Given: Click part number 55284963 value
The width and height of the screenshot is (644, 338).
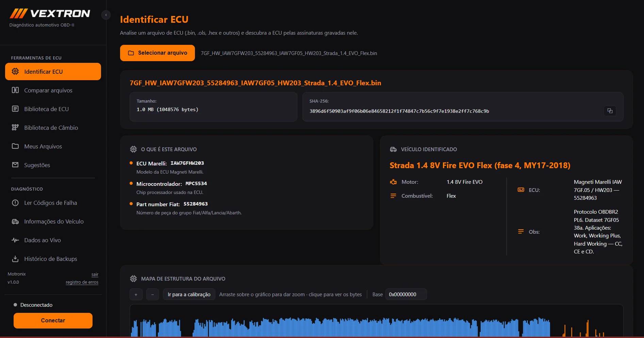Looking at the screenshot, I should (196, 204).
